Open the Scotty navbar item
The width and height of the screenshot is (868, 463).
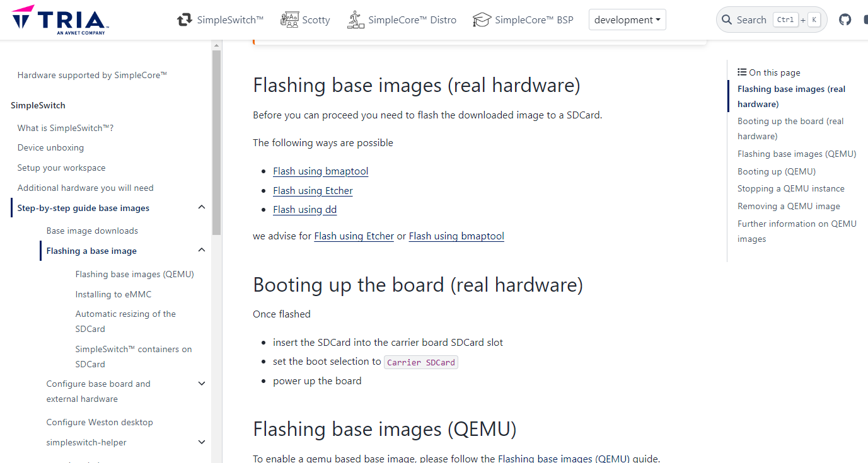(x=305, y=20)
